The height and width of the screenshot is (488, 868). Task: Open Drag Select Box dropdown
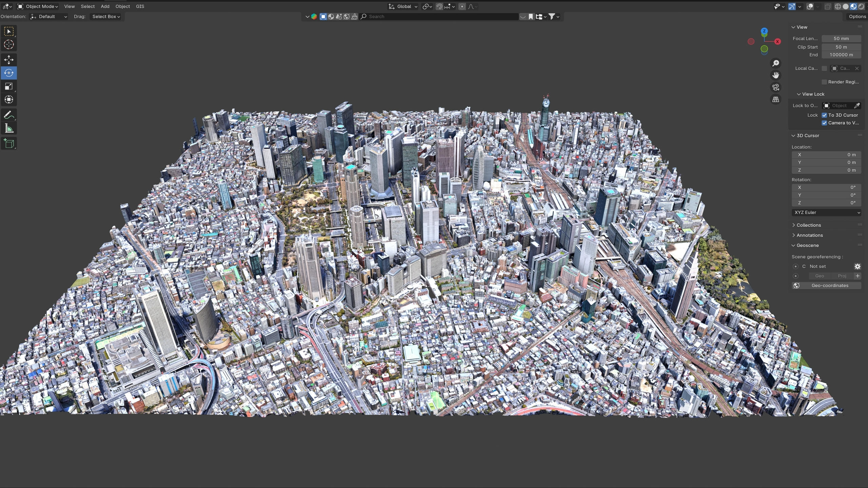(106, 17)
